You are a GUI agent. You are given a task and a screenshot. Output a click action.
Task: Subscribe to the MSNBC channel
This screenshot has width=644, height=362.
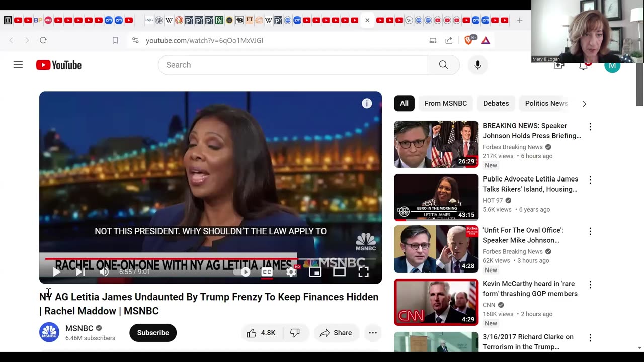click(153, 333)
